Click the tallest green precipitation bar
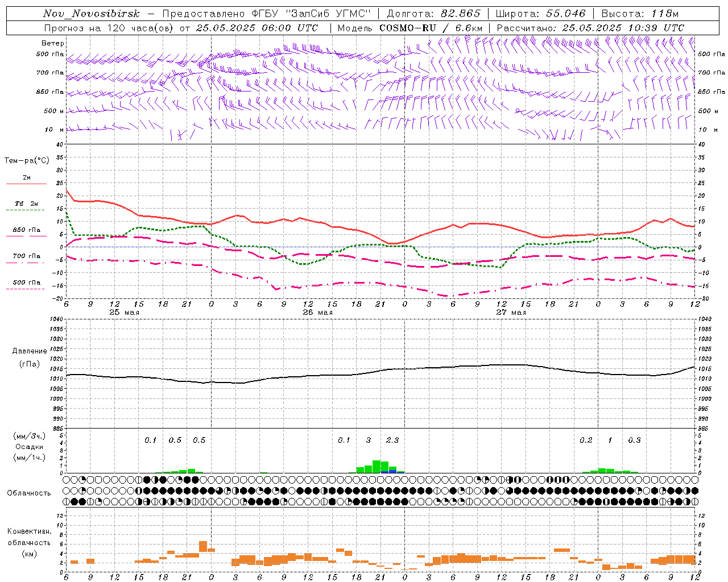728x582 pixels. tap(377, 467)
